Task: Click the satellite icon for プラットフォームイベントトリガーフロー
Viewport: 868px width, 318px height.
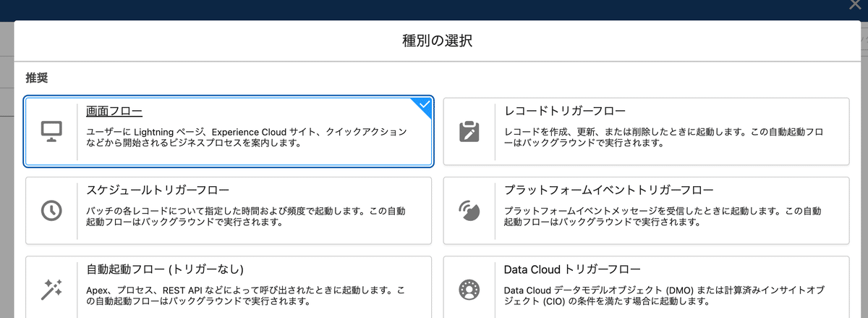Action: [x=469, y=210]
